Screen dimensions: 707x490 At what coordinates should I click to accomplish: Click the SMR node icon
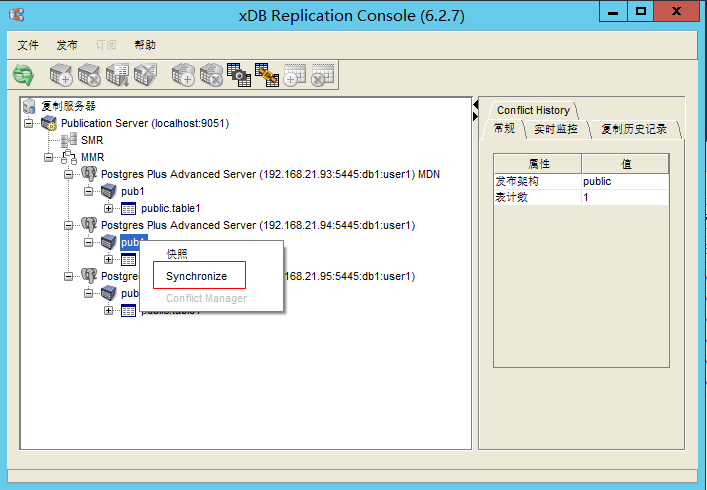tap(69, 140)
